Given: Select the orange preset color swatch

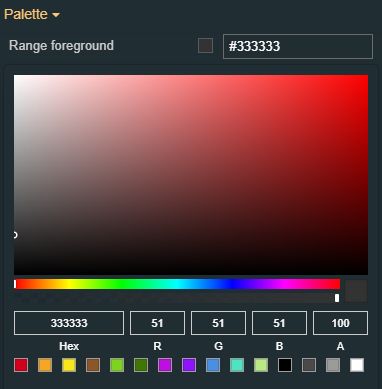Looking at the screenshot, I should [x=45, y=365].
